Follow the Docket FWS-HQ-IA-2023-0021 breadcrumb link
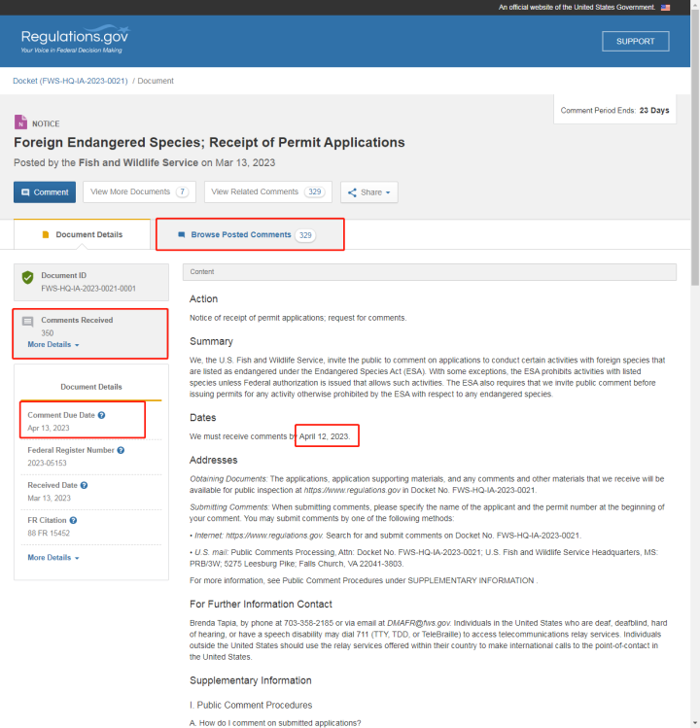The height and width of the screenshot is (728, 700). (70, 81)
